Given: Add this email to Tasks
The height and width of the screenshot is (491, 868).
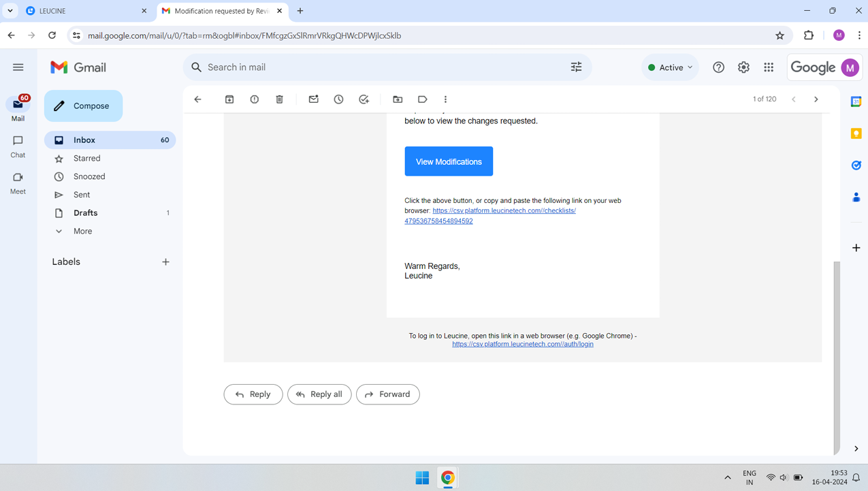Looking at the screenshot, I should coord(364,99).
